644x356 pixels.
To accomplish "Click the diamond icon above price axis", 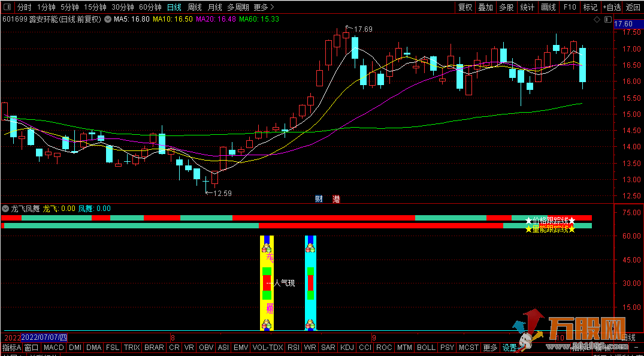I will [x=597, y=19].
